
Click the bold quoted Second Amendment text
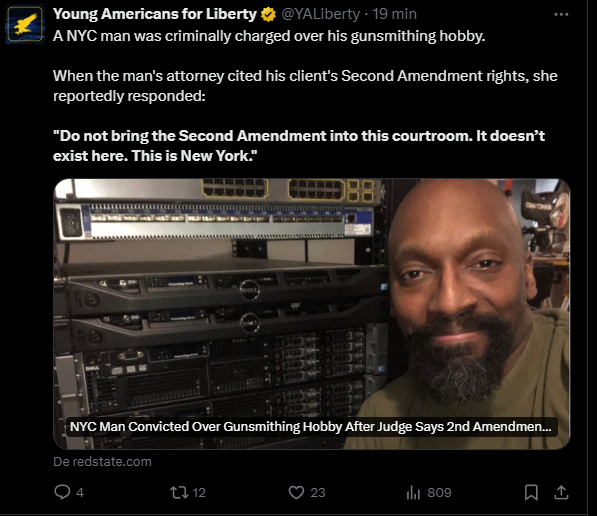point(299,146)
